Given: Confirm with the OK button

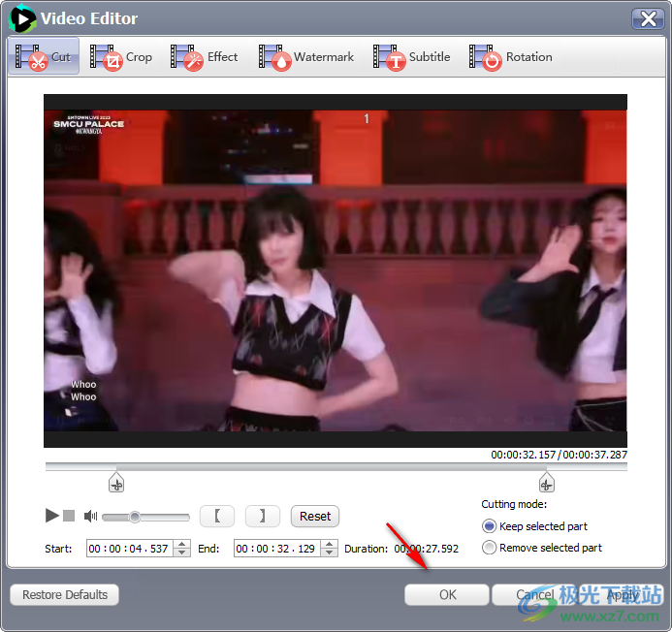Looking at the screenshot, I should coord(447,595).
